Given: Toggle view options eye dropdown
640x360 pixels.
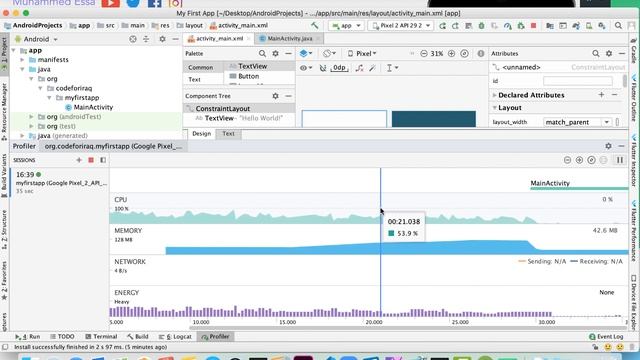Looking at the screenshot, I should 306,68.
